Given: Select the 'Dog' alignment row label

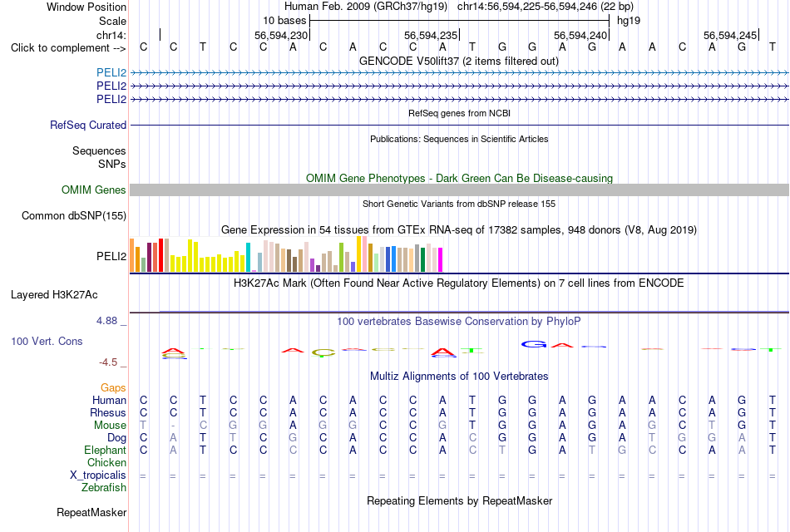Looking at the screenshot, I should pos(116,438).
